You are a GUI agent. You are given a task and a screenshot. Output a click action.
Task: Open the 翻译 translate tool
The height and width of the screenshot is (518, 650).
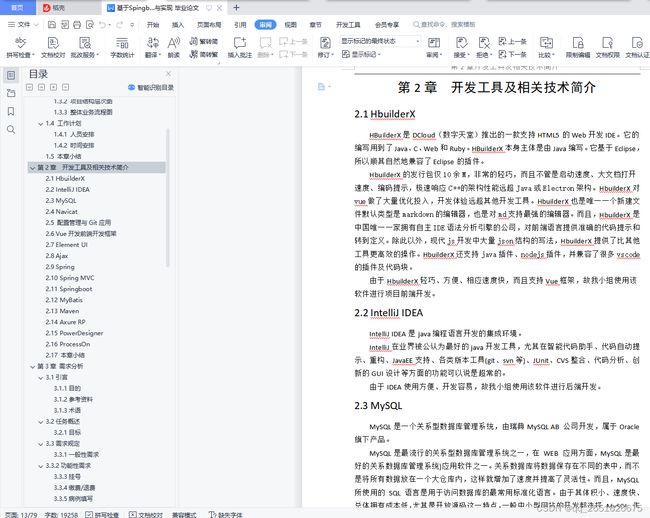tap(153, 47)
